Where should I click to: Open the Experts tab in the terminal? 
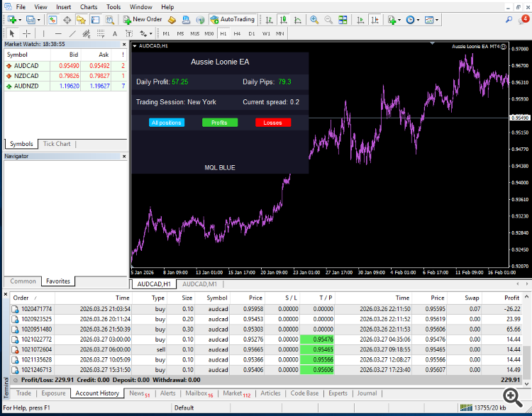coord(338,393)
